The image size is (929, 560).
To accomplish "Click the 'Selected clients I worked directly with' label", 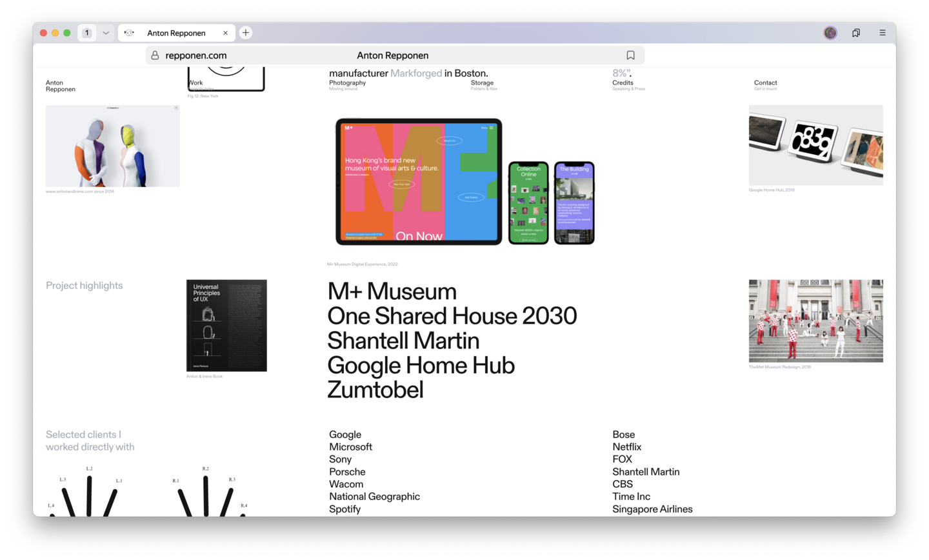I will pos(90,441).
